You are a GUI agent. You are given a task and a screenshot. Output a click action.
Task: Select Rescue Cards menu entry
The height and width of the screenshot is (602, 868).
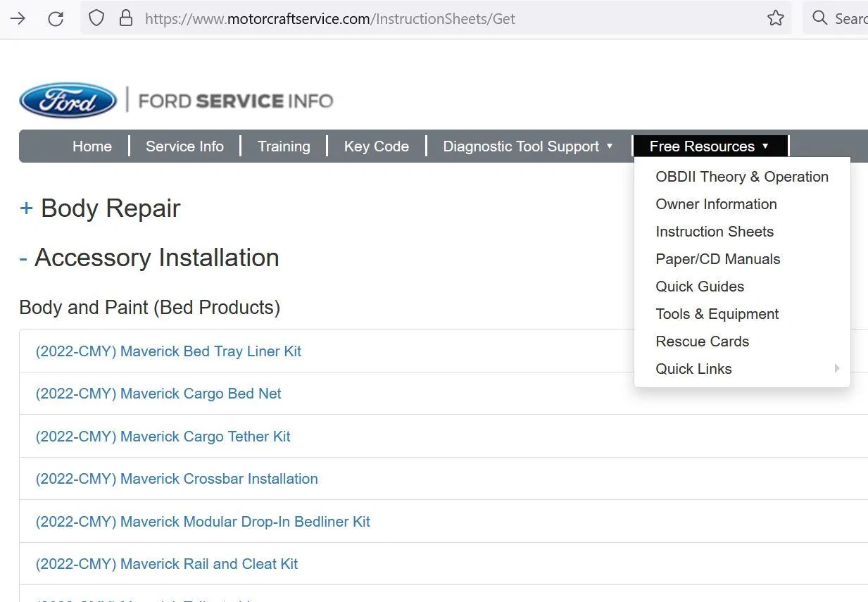click(x=702, y=341)
